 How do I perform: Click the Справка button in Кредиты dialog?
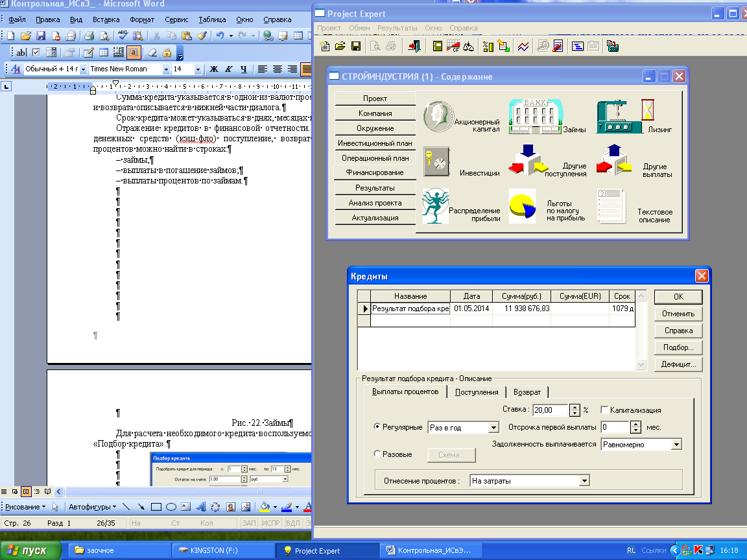pos(678,331)
